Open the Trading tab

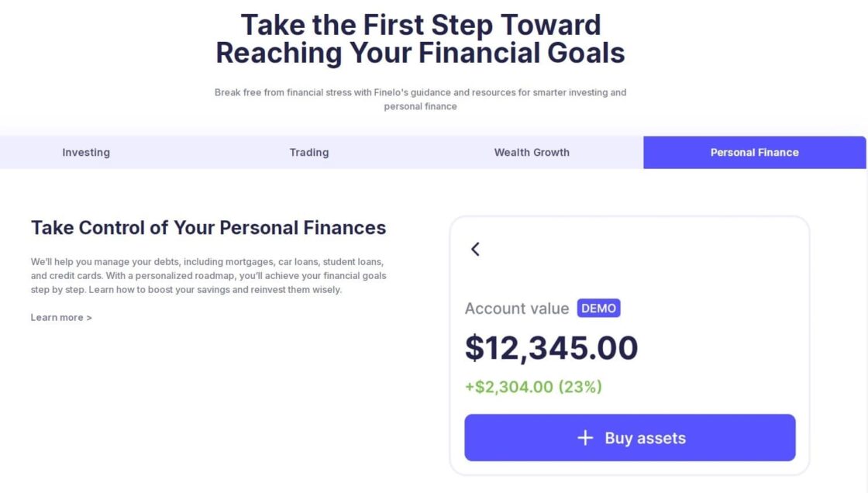(309, 153)
